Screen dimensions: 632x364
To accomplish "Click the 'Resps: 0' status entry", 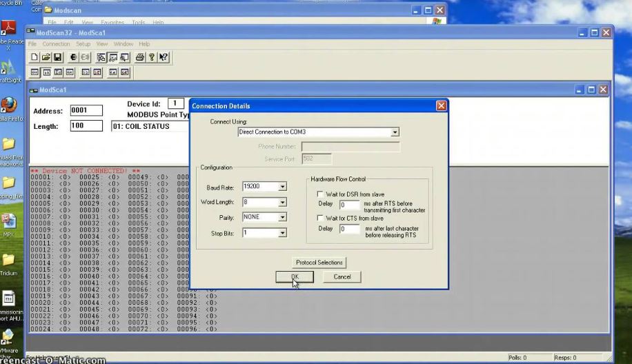I will pyautogui.click(x=565, y=358).
